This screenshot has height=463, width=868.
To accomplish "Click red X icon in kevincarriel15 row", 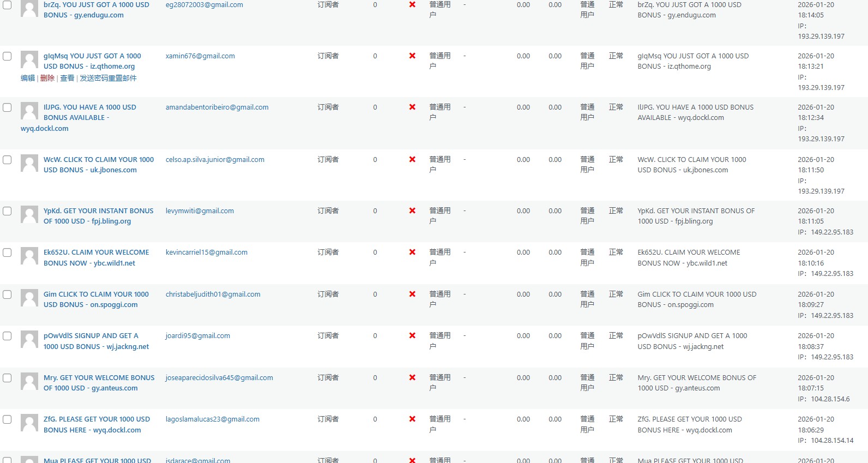I will pos(412,252).
